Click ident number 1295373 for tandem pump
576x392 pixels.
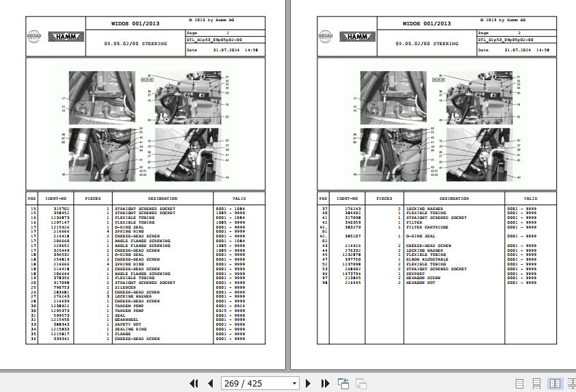coord(60,311)
